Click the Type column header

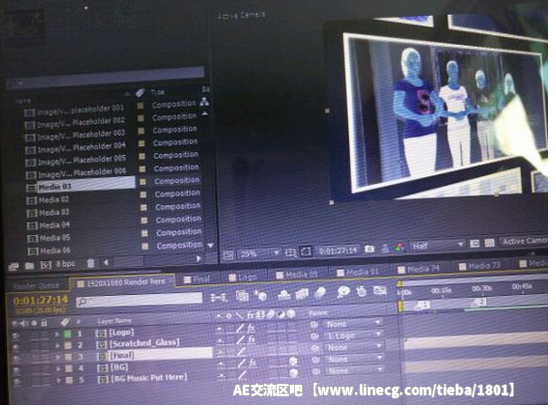click(x=157, y=93)
